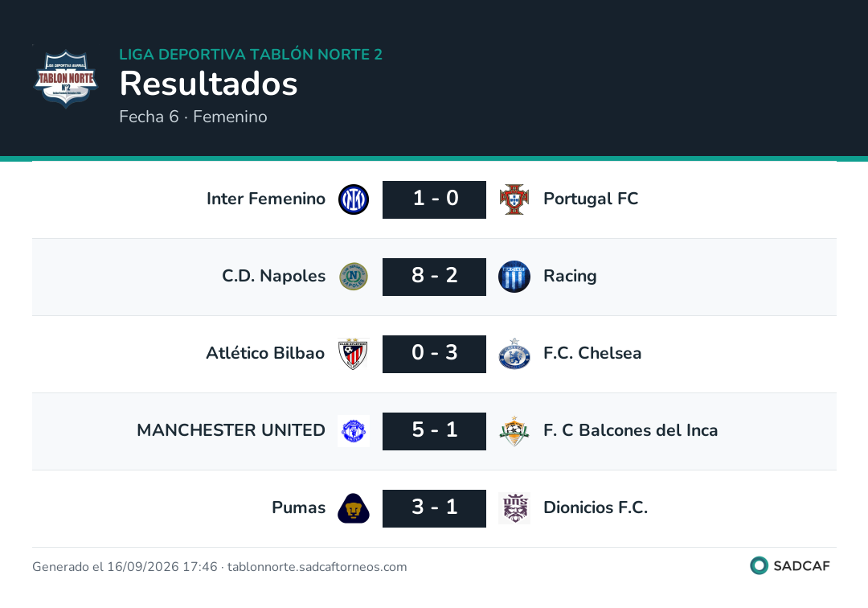Click the Liga Deportiva Tablón Norte 2 title
The width and height of the screenshot is (868, 608).
251,54
